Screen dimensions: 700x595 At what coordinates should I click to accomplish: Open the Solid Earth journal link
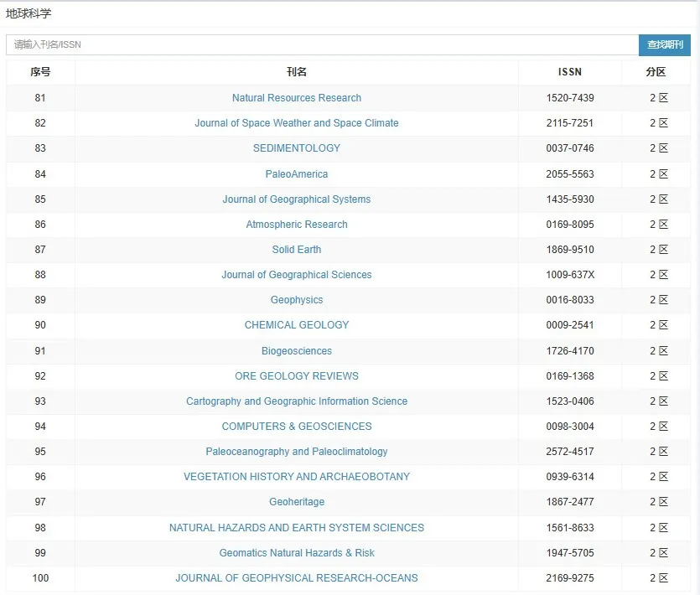pos(297,250)
